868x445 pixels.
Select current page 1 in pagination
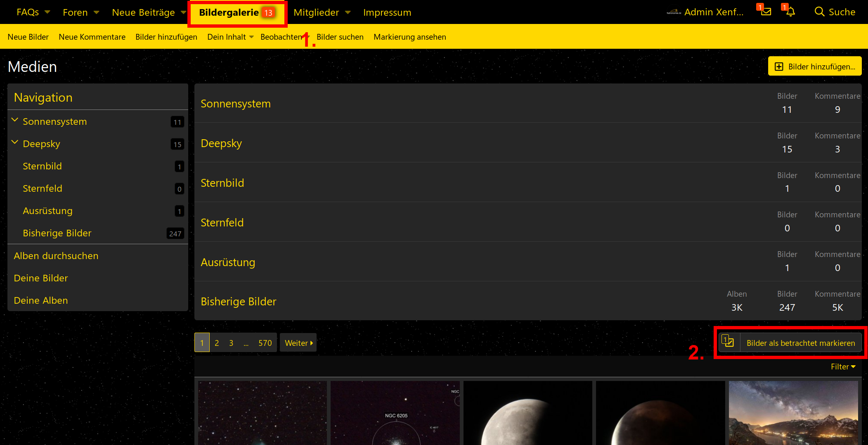(x=202, y=343)
